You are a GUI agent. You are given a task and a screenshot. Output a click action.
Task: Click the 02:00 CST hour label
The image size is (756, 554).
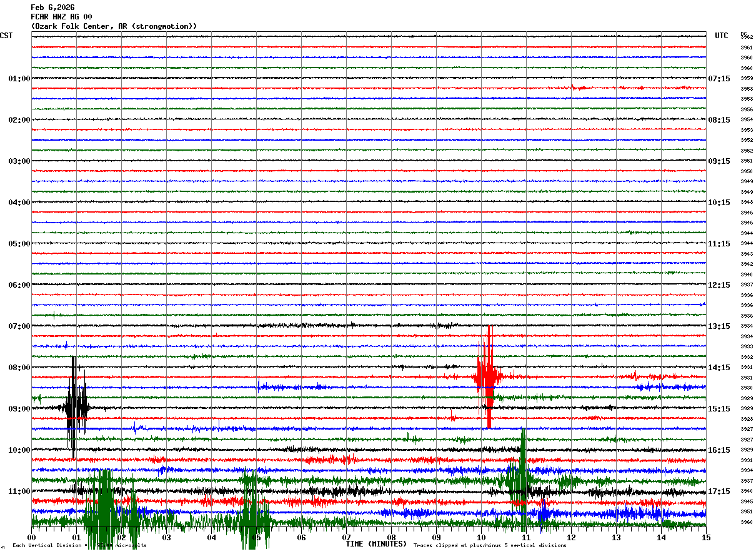click(x=19, y=120)
